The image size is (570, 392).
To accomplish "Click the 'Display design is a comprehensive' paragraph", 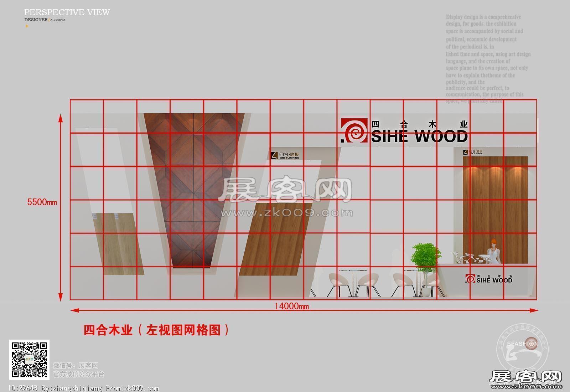I will [x=488, y=59].
